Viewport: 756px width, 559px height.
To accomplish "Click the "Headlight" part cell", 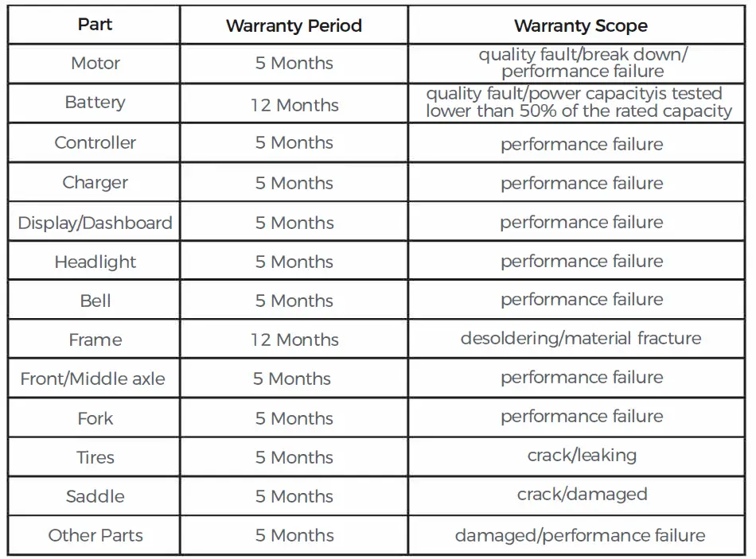I will point(95,262).
